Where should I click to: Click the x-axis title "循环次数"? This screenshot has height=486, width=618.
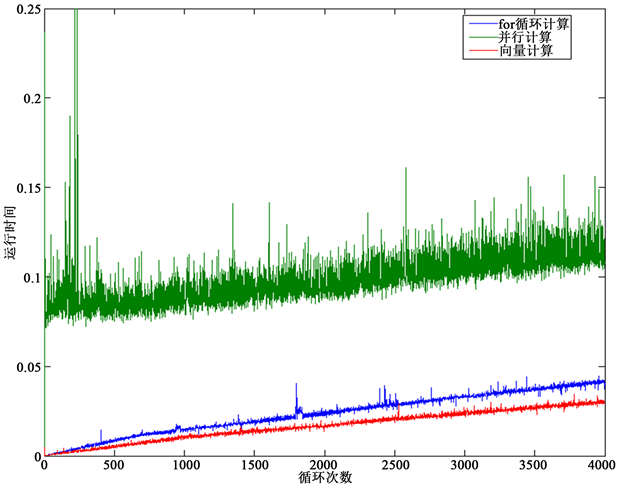click(x=325, y=478)
